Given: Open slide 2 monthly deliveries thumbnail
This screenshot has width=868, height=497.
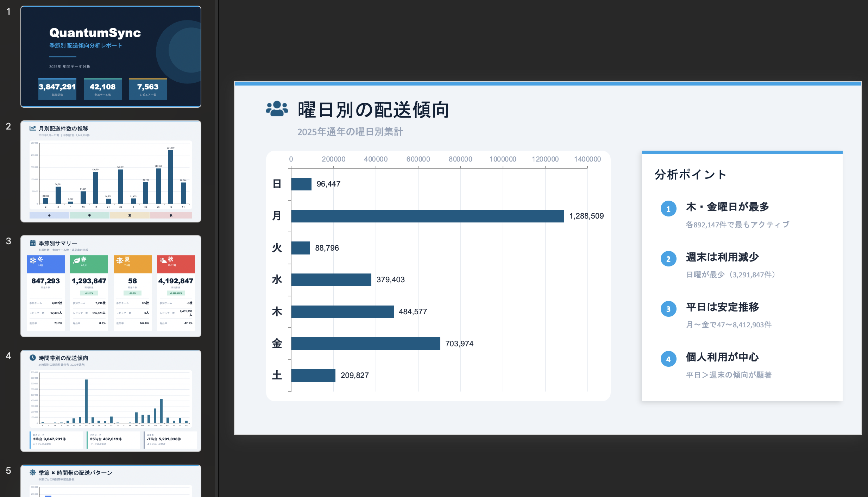Looking at the screenshot, I should tap(111, 171).
